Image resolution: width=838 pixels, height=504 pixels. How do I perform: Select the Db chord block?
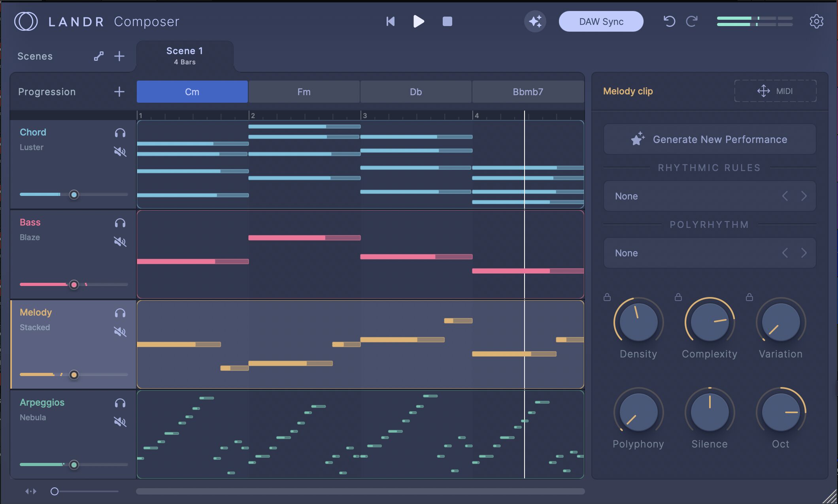coord(416,92)
